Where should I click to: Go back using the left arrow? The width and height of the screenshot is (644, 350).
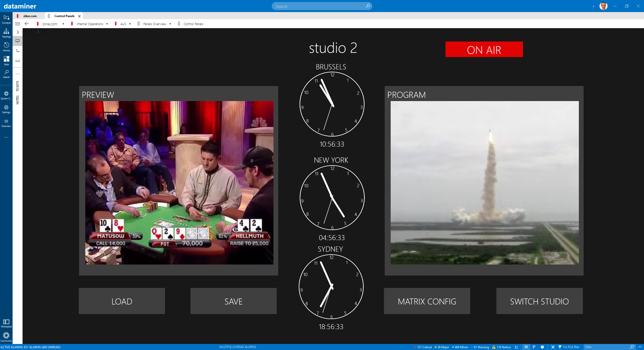click(27, 24)
